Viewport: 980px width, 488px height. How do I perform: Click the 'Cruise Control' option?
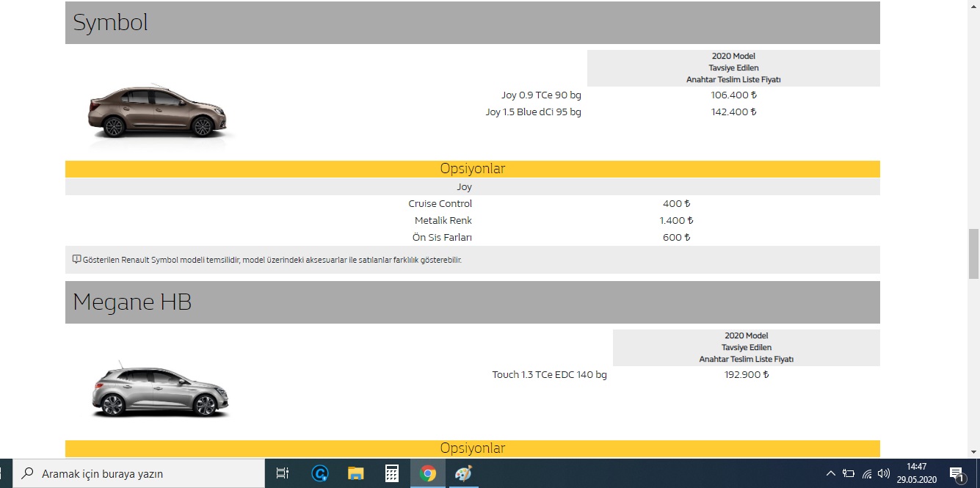(440, 203)
